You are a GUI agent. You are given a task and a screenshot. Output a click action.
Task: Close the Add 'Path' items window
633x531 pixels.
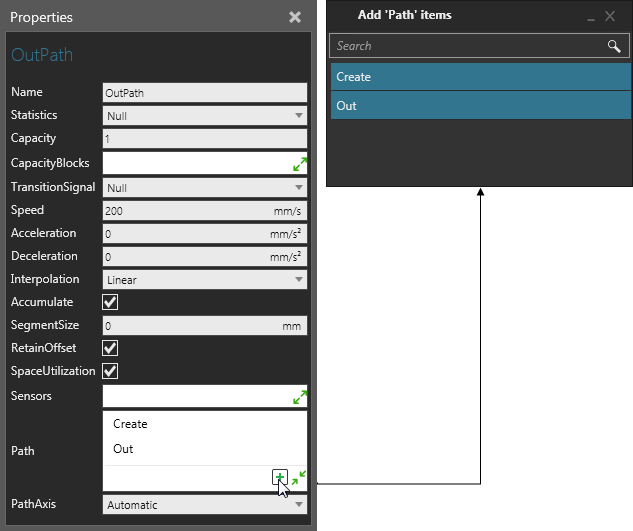610,16
